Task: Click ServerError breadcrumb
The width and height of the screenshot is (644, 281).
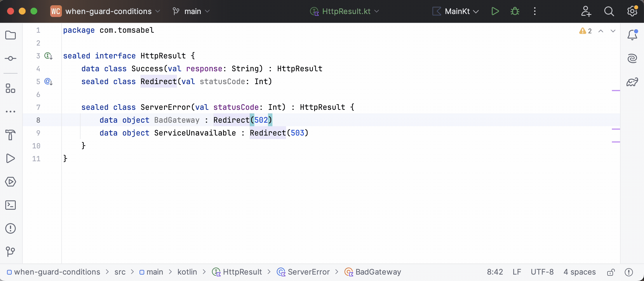Action: pos(303,272)
